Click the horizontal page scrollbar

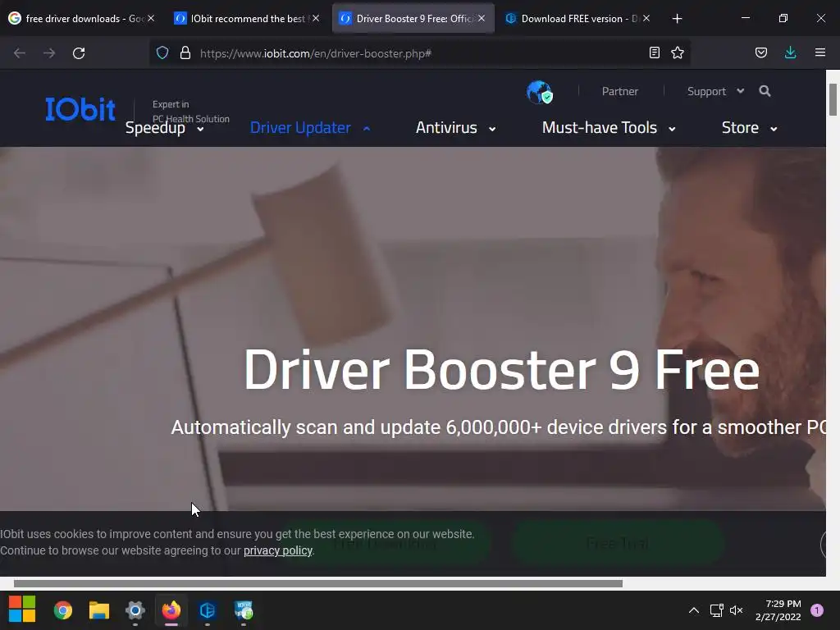318,583
